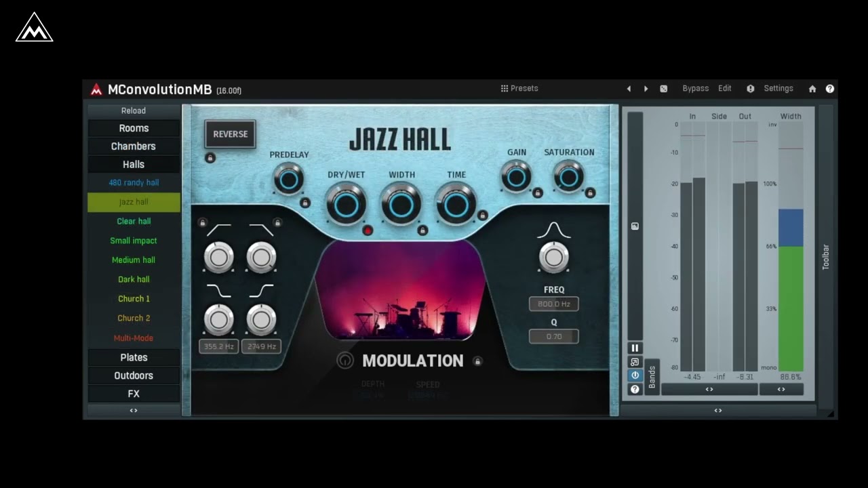Viewport: 868px width, 488px height.
Task: Click the FREQ 800.0 Hz value field
Action: [x=554, y=304]
